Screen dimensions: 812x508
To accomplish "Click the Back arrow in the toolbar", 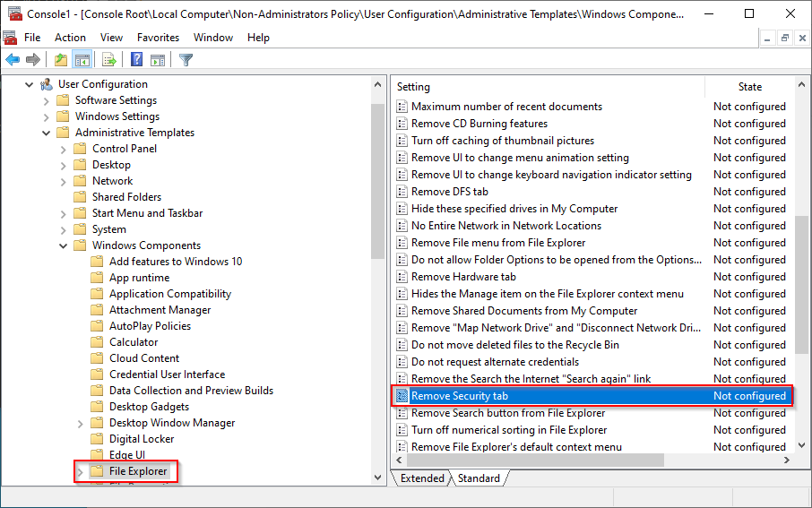I will [13, 60].
